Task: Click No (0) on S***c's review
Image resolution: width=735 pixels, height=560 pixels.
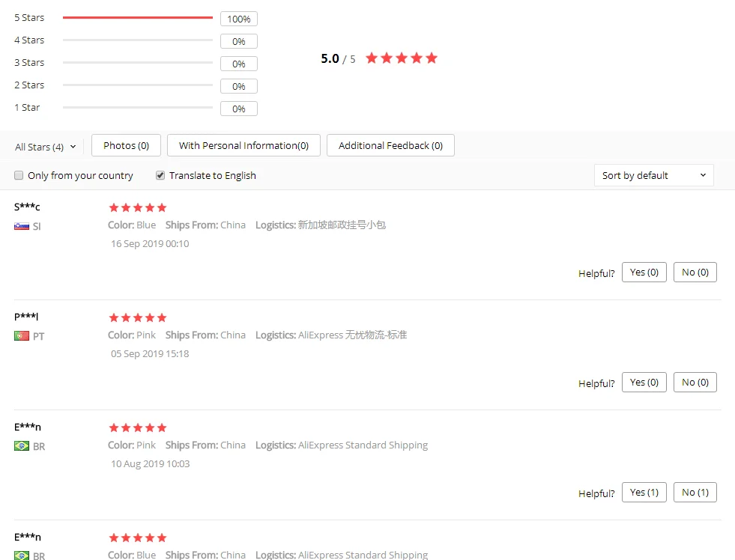Action: (695, 273)
